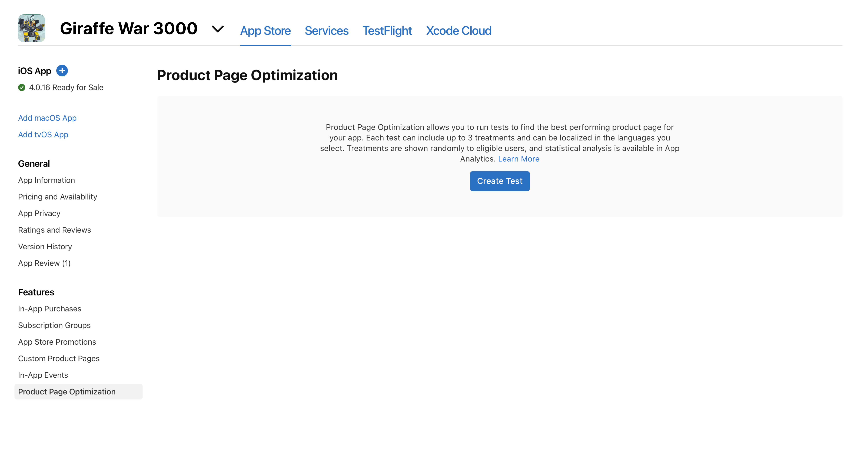
Task: Open the Services tab
Action: pos(327,31)
